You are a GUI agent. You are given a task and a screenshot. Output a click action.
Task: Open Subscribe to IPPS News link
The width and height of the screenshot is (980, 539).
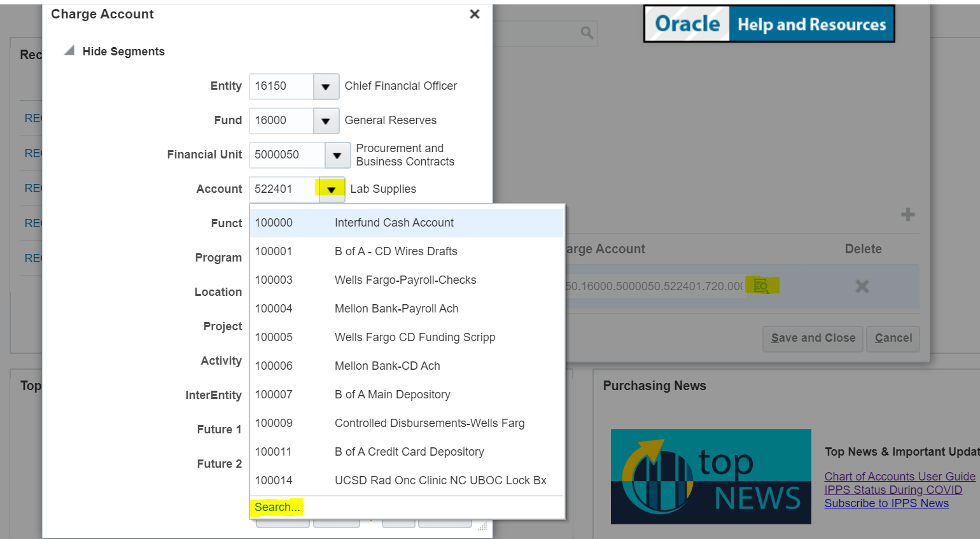886,503
